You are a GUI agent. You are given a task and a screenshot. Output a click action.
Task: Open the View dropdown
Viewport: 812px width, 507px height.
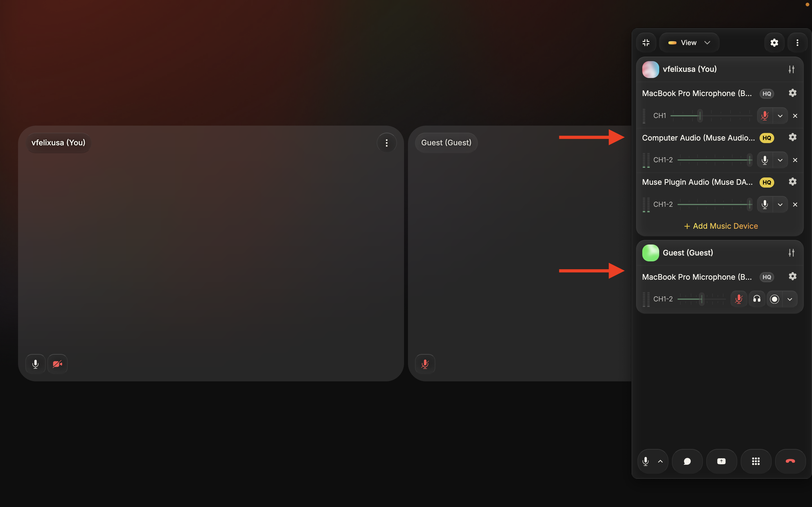[x=689, y=42]
